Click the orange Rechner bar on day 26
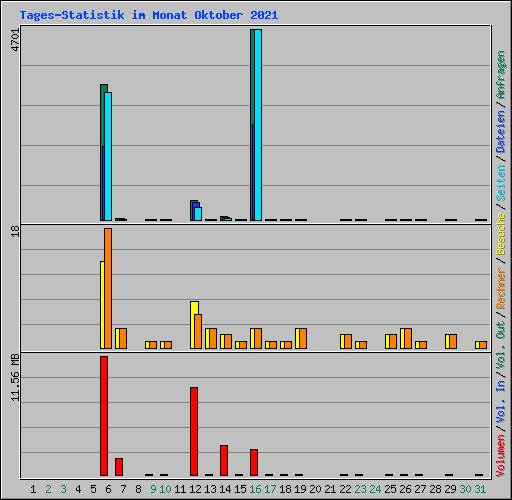 coord(408,338)
